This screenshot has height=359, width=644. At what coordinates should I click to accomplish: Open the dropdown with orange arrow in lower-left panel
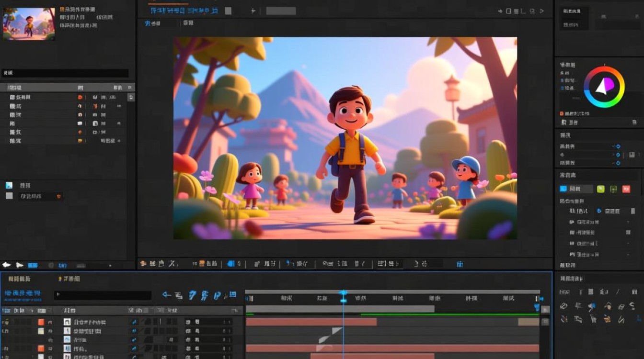click(58, 196)
